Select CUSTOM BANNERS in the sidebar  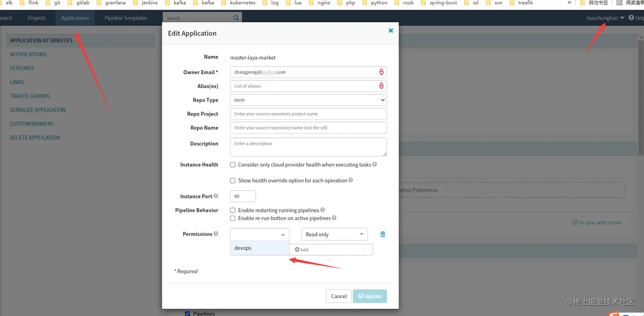pos(32,124)
